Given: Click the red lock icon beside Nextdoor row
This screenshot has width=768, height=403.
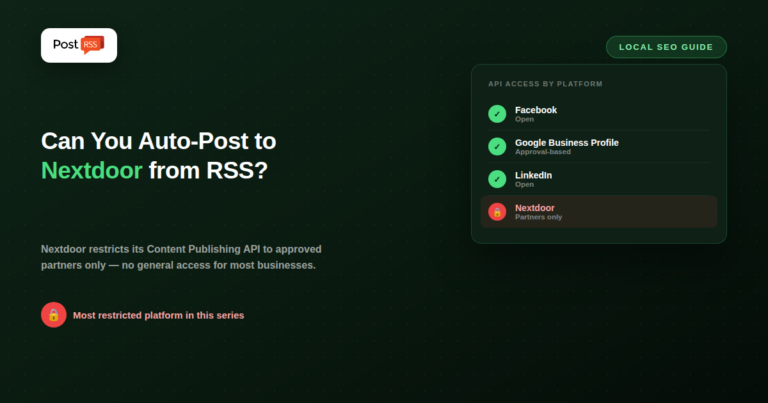Looking at the screenshot, I should coord(497,212).
